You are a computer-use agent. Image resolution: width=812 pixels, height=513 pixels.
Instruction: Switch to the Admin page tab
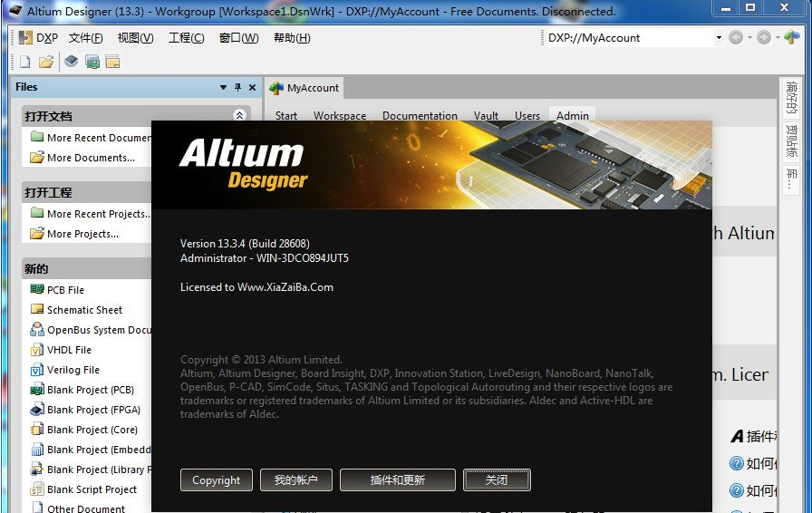pyautogui.click(x=572, y=115)
